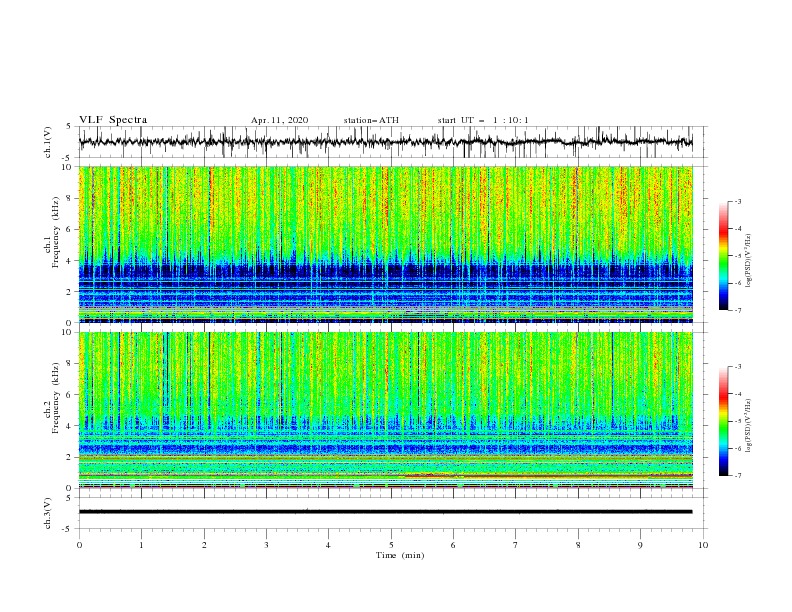The height and width of the screenshot is (612, 792).
Task: Click the "-7" label on ch.2 colorbar
Action: pos(738,476)
